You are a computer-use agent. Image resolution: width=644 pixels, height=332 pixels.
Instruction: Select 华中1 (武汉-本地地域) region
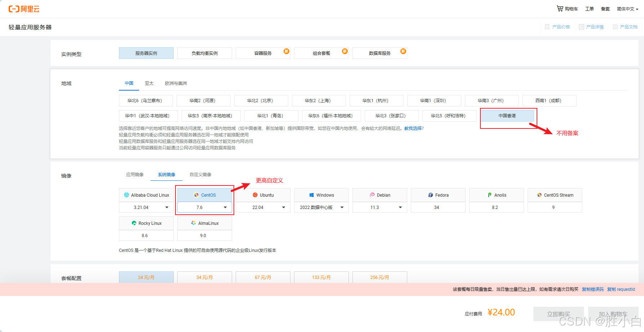coord(148,116)
